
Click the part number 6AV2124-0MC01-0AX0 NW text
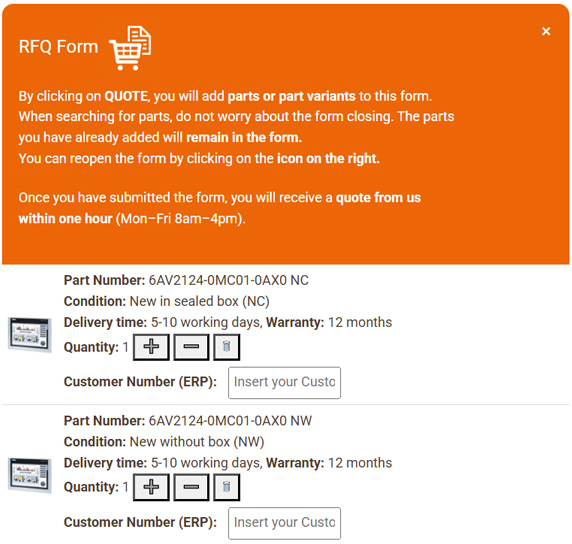tap(230, 421)
